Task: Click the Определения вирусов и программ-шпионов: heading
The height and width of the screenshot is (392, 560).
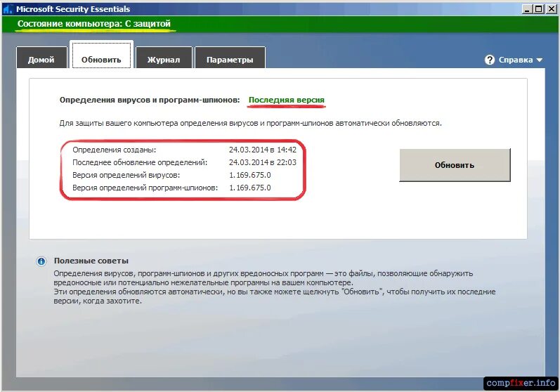Action: (150, 100)
